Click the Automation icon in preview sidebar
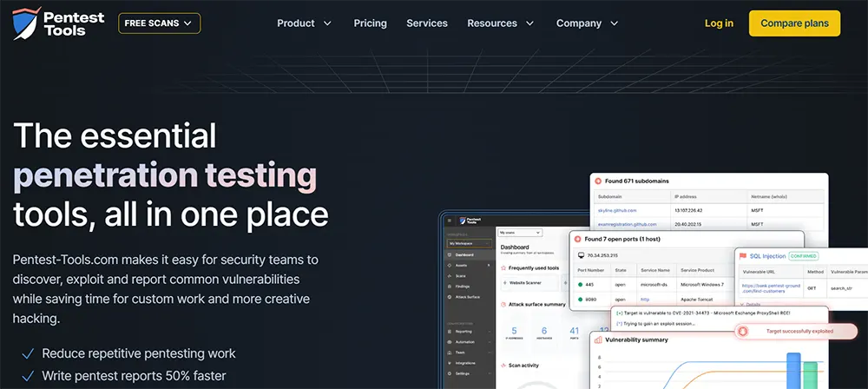The width and height of the screenshot is (868, 389). pos(450,342)
